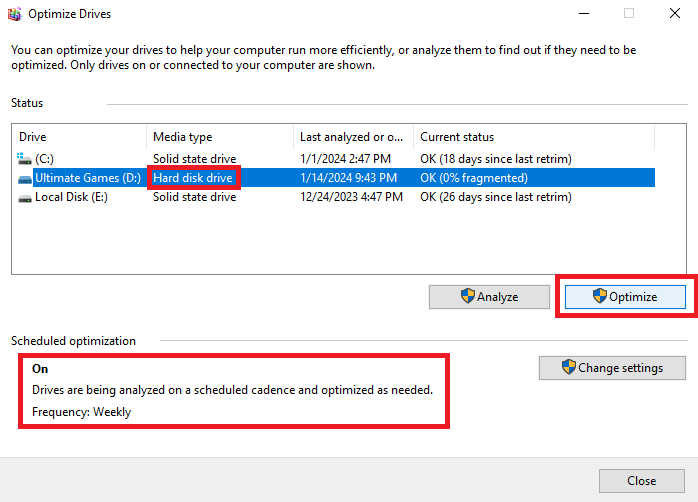Click the Windows (C:) drive icon
The width and height of the screenshot is (698, 502).
pos(25,158)
